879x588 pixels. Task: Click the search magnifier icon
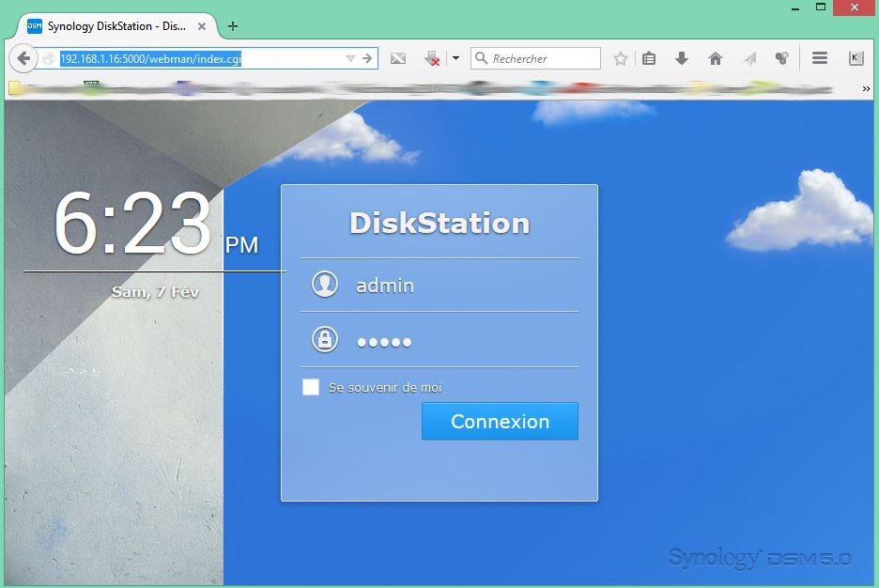[x=481, y=57]
